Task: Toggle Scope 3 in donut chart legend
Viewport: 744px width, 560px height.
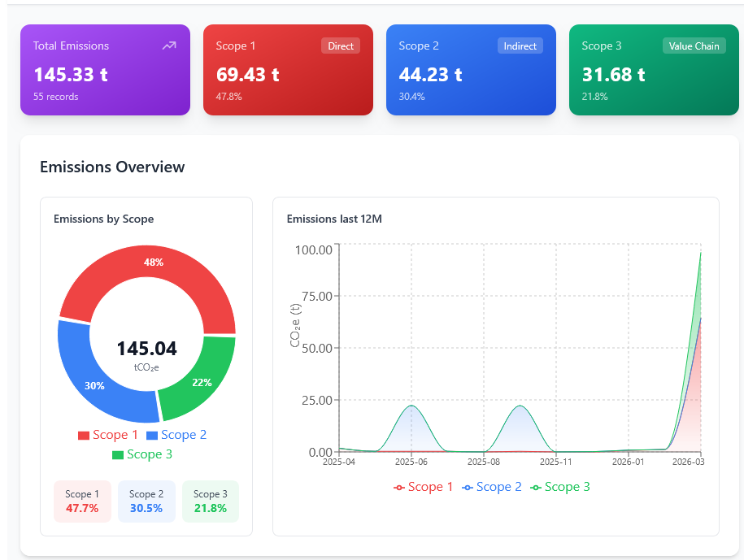Action: [x=141, y=454]
